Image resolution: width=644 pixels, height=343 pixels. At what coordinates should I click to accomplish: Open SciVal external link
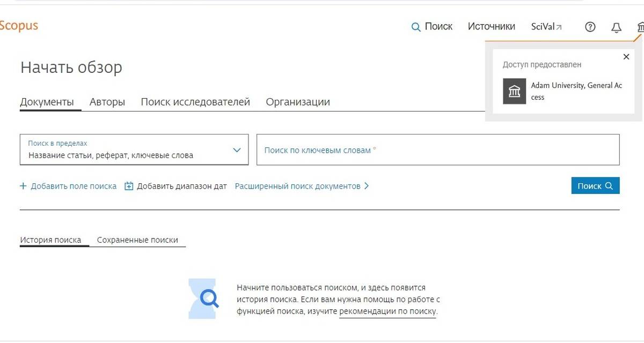546,26
